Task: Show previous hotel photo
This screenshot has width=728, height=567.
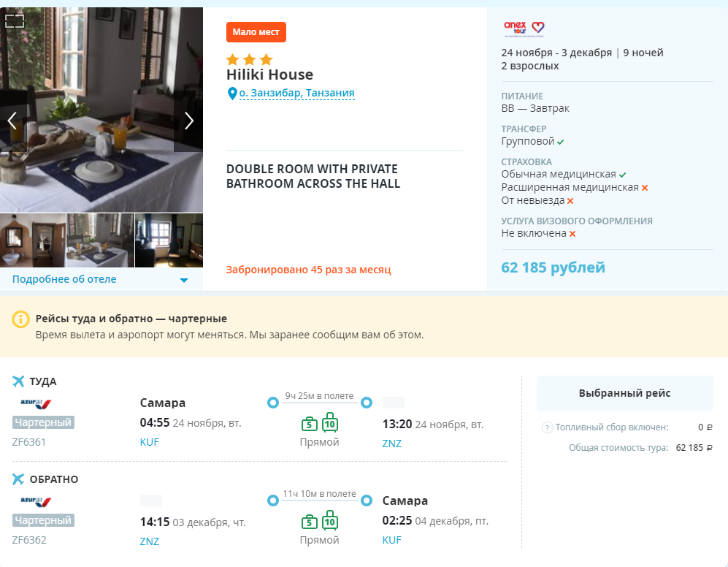Action: (12, 121)
